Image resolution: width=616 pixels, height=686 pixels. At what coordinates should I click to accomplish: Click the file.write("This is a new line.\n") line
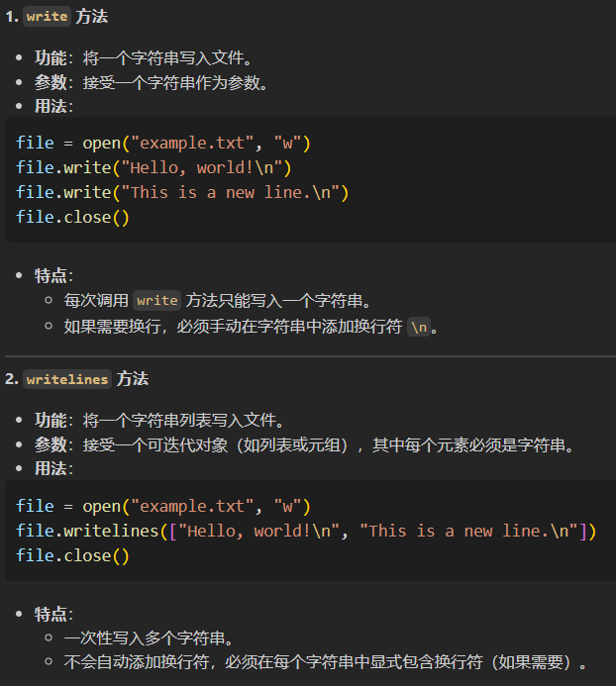coord(182,192)
